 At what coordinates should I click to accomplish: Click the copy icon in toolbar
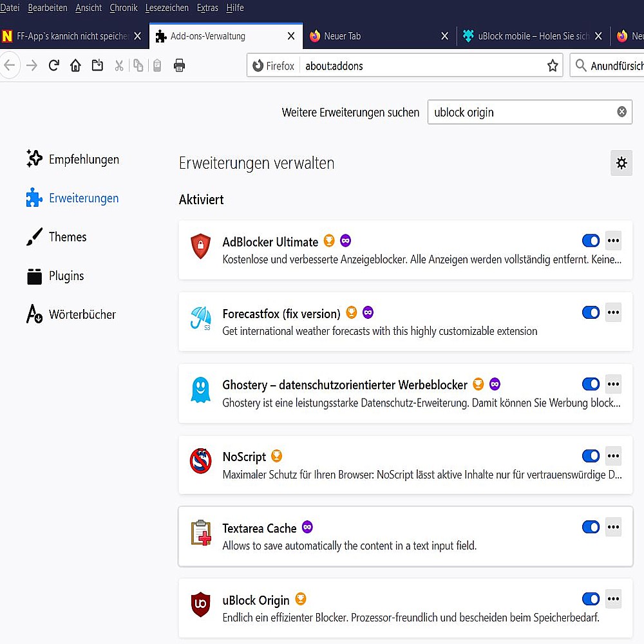coord(138,65)
